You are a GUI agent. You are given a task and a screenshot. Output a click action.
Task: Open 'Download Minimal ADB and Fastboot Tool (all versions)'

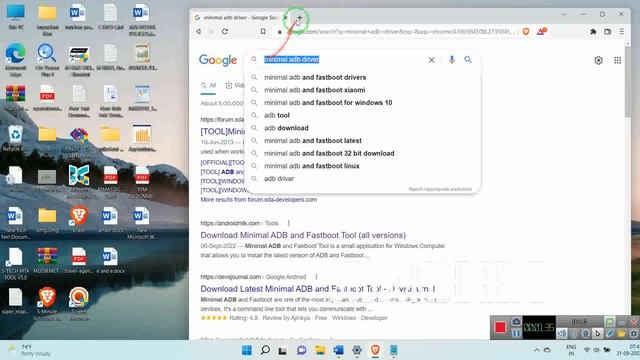tap(303, 235)
